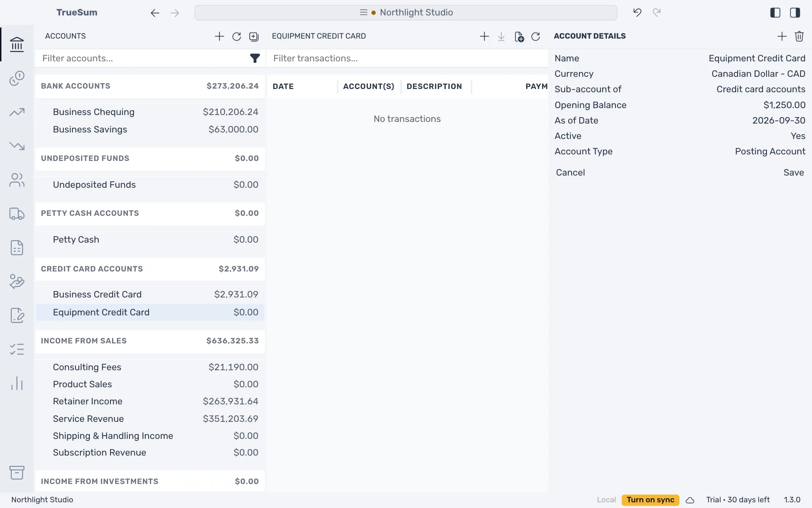Open the Accounts bank icon in sidebar
812x508 pixels.
(x=17, y=44)
